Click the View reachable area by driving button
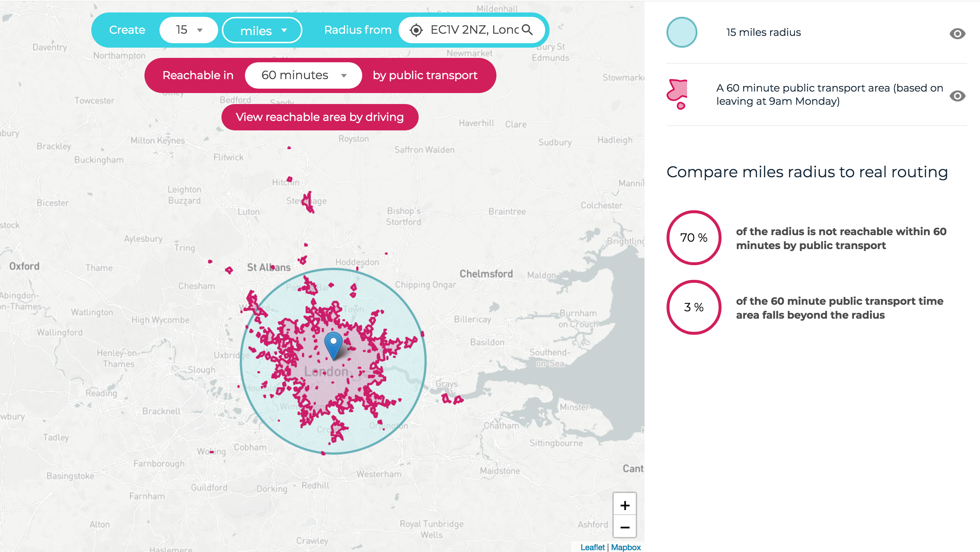This screenshot has width=980, height=552. (x=320, y=117)
